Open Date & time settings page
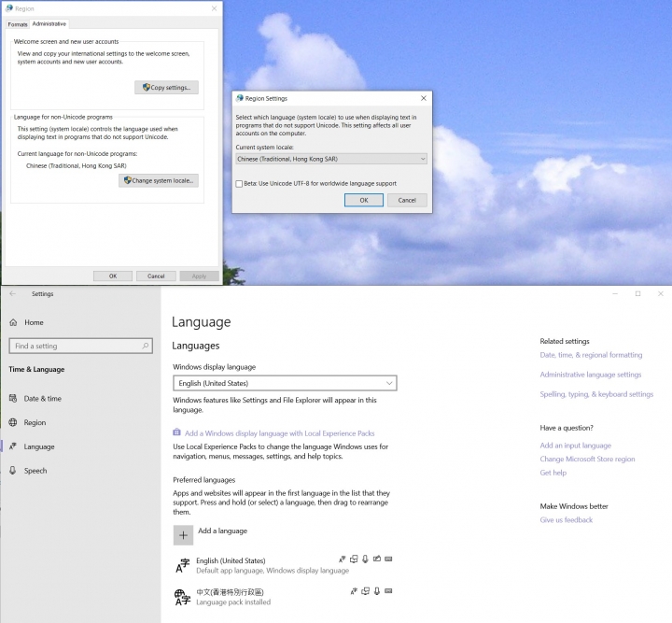Viewport: 672px width, 623px height. (42, 398)
